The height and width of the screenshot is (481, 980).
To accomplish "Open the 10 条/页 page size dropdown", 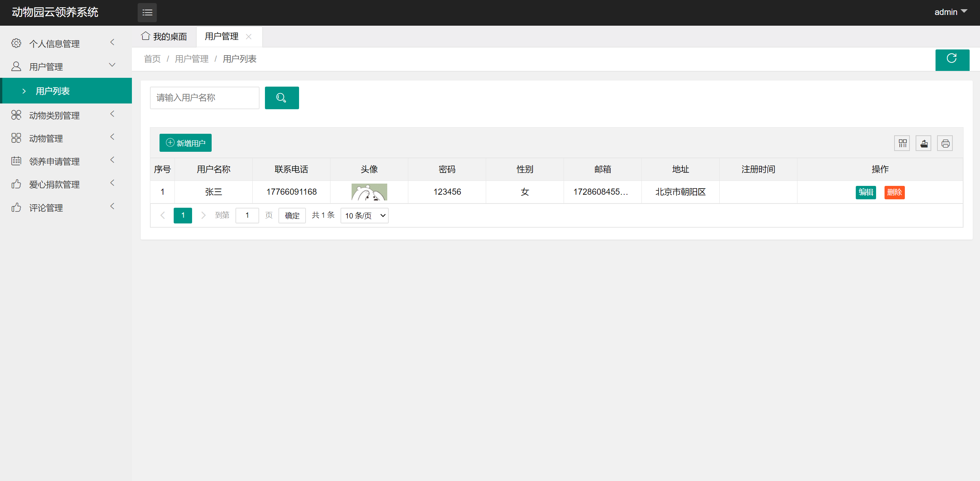I will coord(364,215).
